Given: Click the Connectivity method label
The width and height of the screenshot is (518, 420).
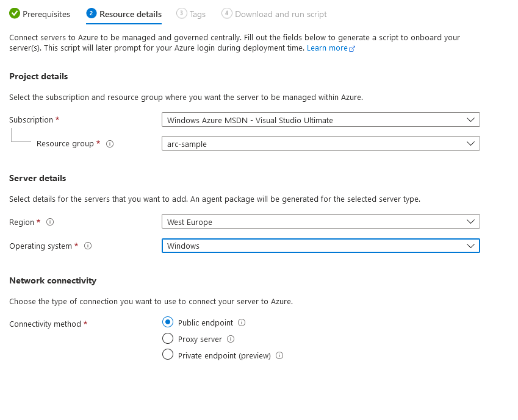Looking at the screenshot, I should click(x=45, y=324).
